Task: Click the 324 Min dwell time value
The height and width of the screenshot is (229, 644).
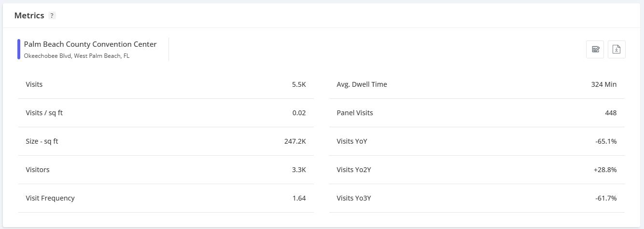Action: (x=603, y=84)
